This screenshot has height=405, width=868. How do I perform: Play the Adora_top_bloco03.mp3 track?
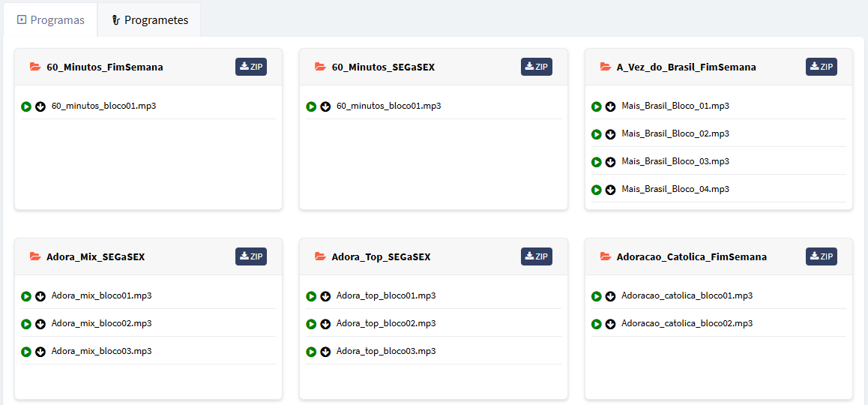[311, 352]
